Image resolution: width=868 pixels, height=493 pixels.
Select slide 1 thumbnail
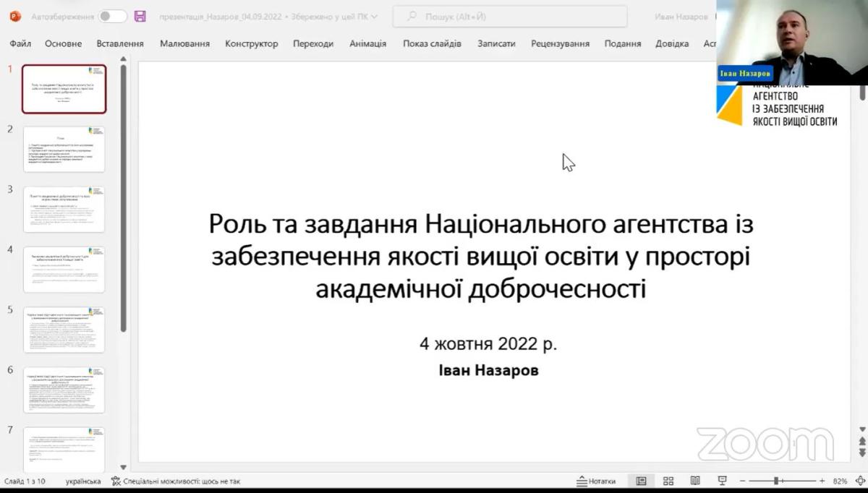[64, 89]
